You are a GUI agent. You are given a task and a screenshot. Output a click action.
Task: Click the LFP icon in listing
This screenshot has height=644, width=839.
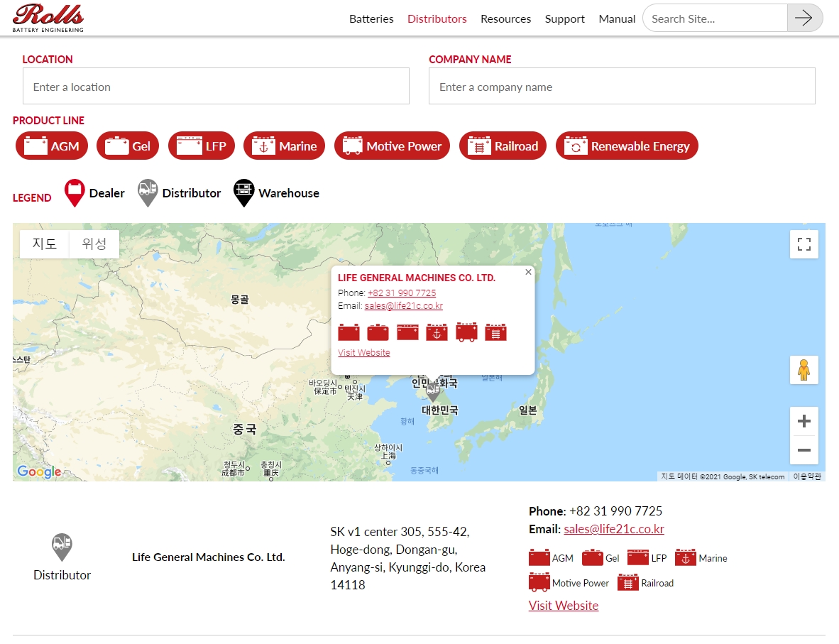638,557
